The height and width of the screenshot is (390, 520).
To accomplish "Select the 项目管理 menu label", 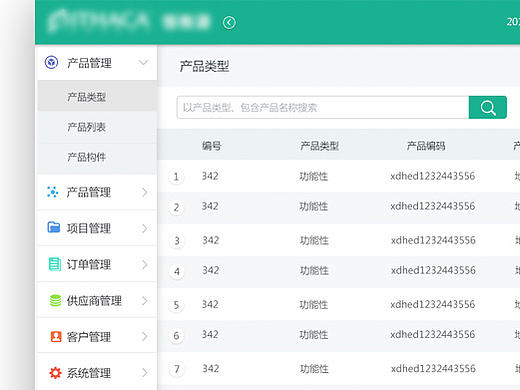I will 89,228.
